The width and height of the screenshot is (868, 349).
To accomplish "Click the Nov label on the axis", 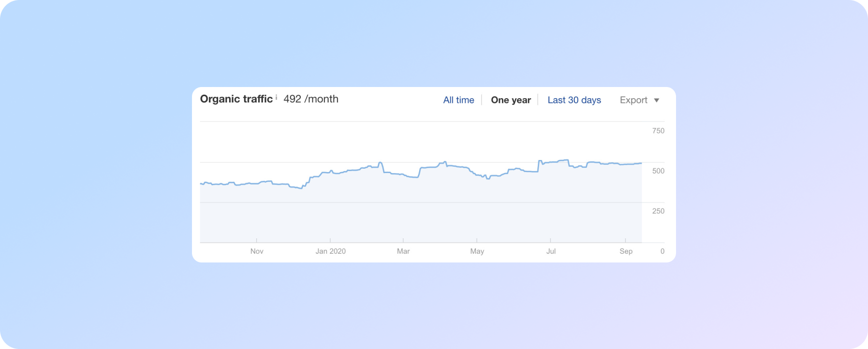I will pyautogui.click(x=257, y=251).
